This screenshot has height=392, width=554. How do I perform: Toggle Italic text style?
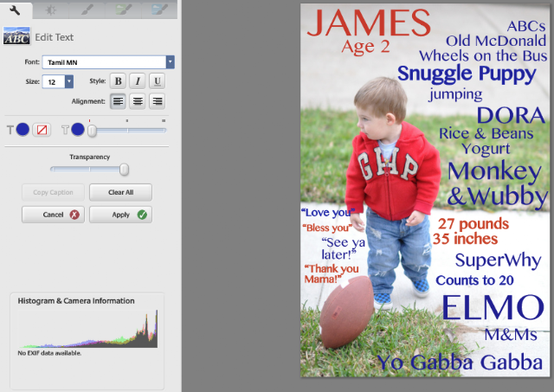[x=138, y=81]
